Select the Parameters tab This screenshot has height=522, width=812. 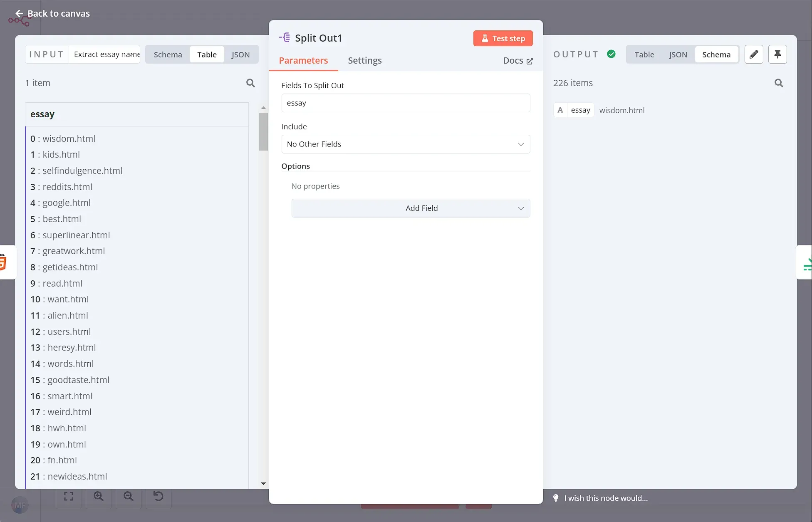coord(303,61)
